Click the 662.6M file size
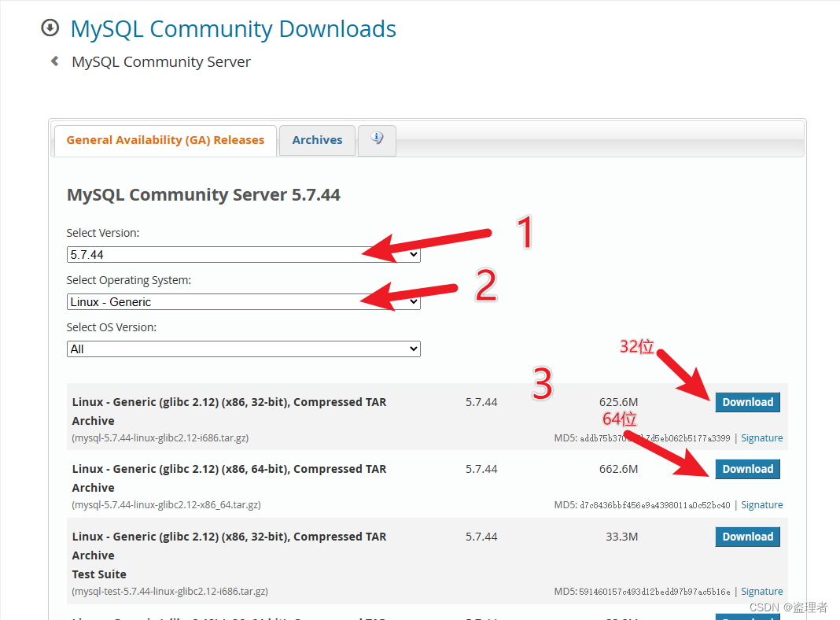This screenshot has height=620, width=840. pos(618,469)
